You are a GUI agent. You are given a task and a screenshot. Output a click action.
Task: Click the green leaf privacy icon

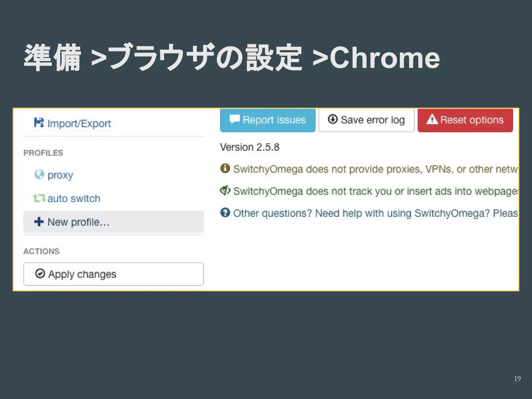[x=225, y=190]
